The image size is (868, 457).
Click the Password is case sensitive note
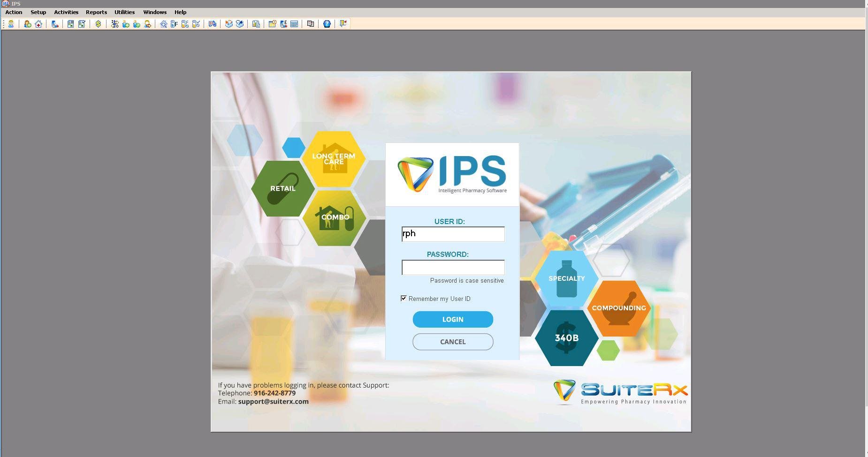click(x=467, y=280)
